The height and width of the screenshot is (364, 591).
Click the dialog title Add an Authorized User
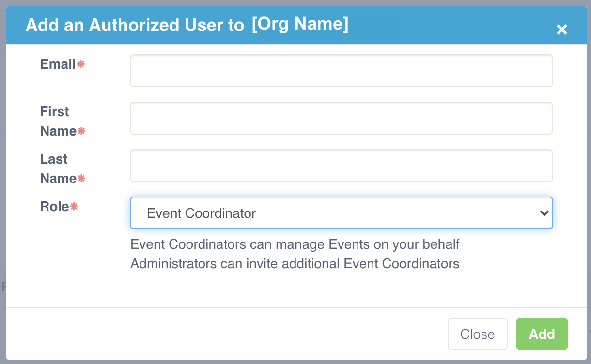pos(136,25)
